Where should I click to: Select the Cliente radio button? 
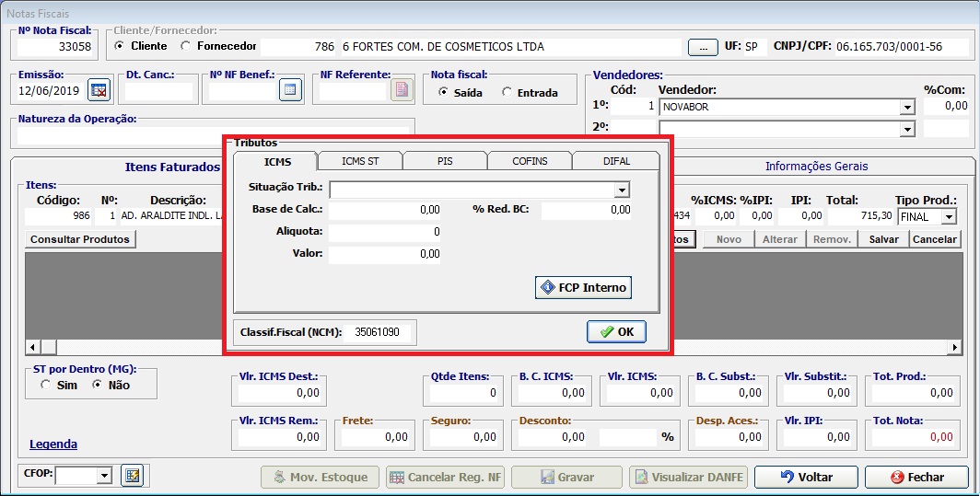point(120,46)
